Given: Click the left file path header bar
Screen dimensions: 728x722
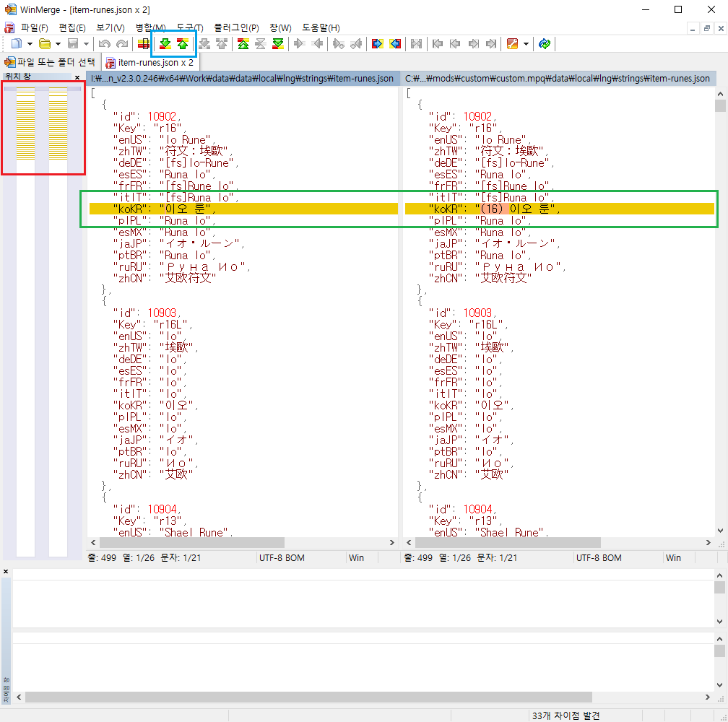Looking at the screenshot, I should (243, 79).
